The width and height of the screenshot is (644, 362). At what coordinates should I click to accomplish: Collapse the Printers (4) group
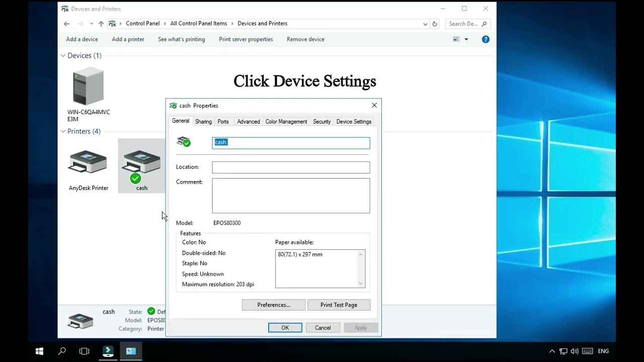63,132
